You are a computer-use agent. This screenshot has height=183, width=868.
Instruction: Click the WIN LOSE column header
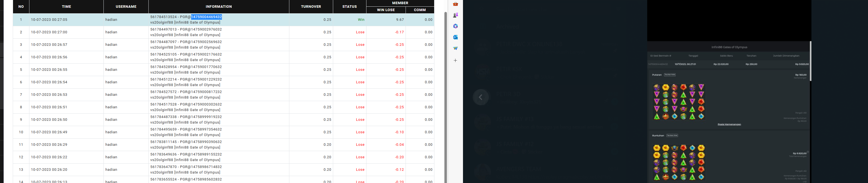(x=386, y=10)
